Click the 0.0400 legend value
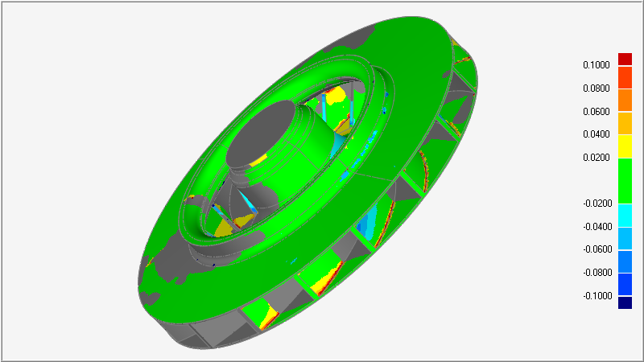Screen dimensions: 644x362 (x=596, y=134)
